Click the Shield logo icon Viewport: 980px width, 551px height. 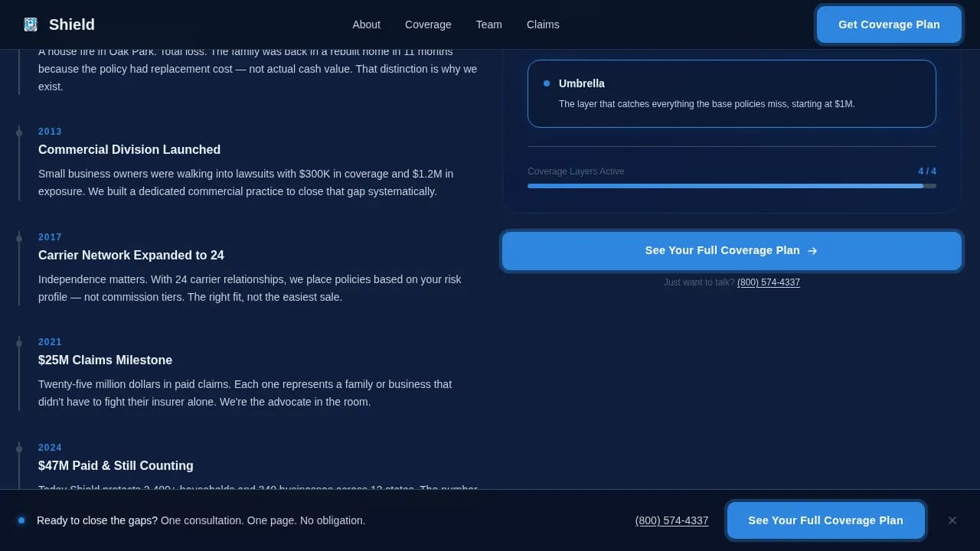click(x=31, y=24)
